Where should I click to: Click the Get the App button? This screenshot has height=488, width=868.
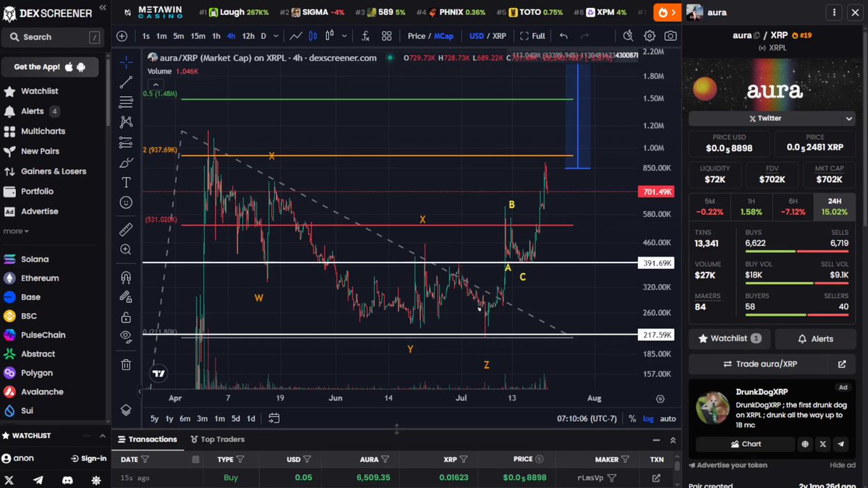[49, 67]
